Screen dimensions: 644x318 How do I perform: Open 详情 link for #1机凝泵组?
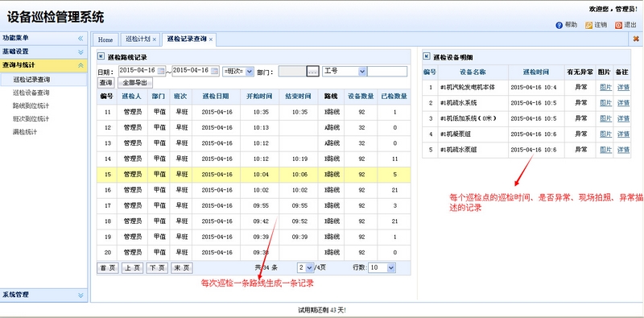pyautogui.click(x=623, y=134)
